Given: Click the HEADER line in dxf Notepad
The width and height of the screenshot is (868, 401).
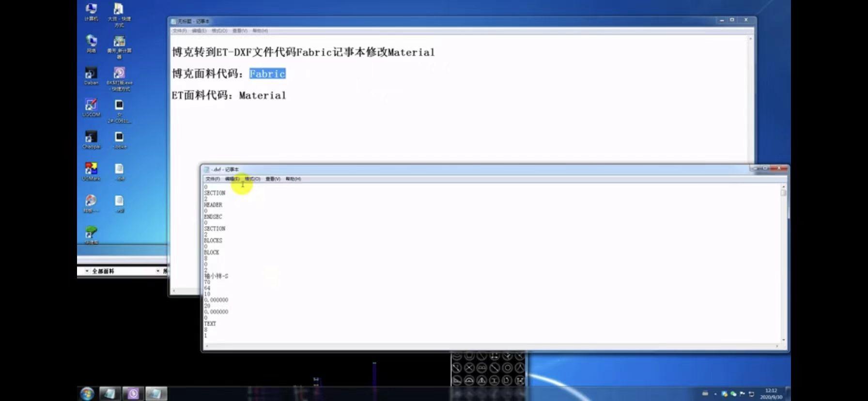Looking at the screenshot, I should [x=213, y=205].
